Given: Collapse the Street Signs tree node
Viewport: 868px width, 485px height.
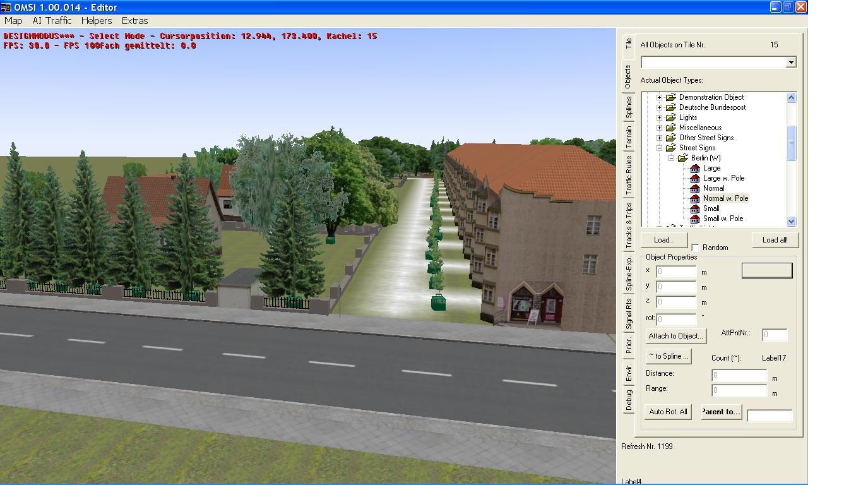Looking at the screenshot, I should 660,148.
